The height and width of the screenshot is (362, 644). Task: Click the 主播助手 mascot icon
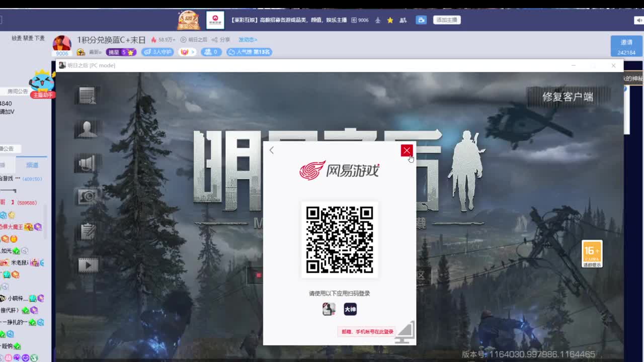[x=42, y=84]
